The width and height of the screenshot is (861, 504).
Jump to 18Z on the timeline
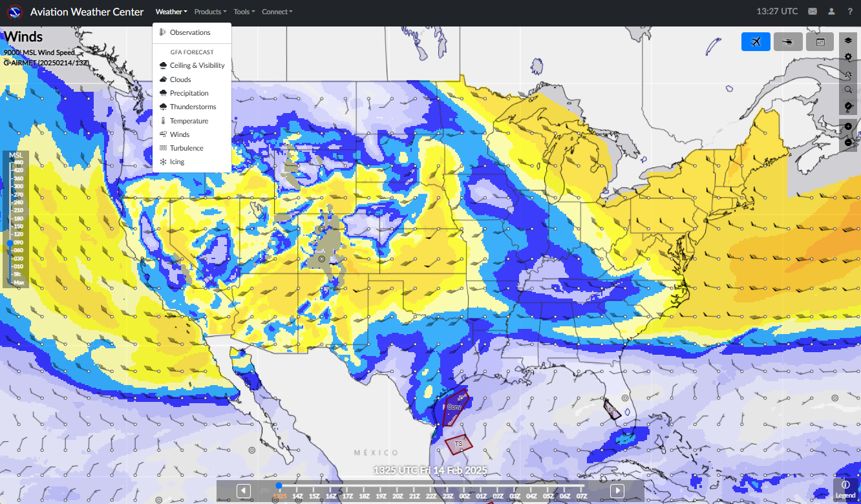365,496
